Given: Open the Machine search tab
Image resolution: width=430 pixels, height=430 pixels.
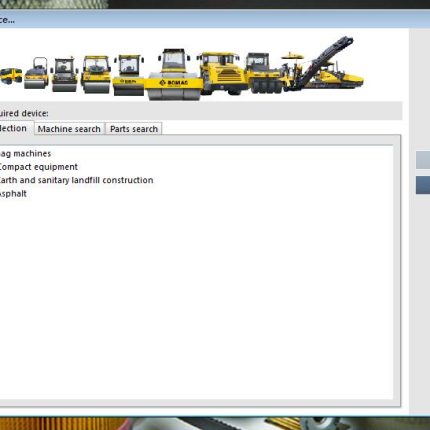Looking at the screenshot, I should [x=69, y=129].
